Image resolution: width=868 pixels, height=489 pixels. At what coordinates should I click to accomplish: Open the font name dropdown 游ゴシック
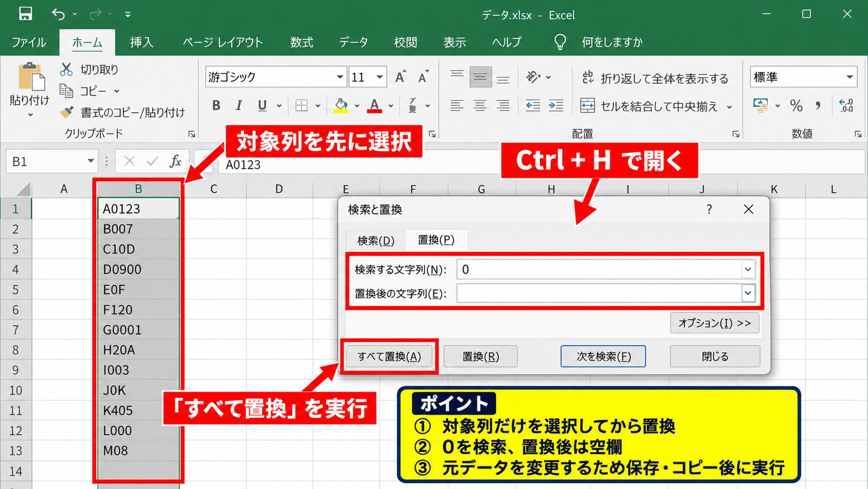[340, 77]
